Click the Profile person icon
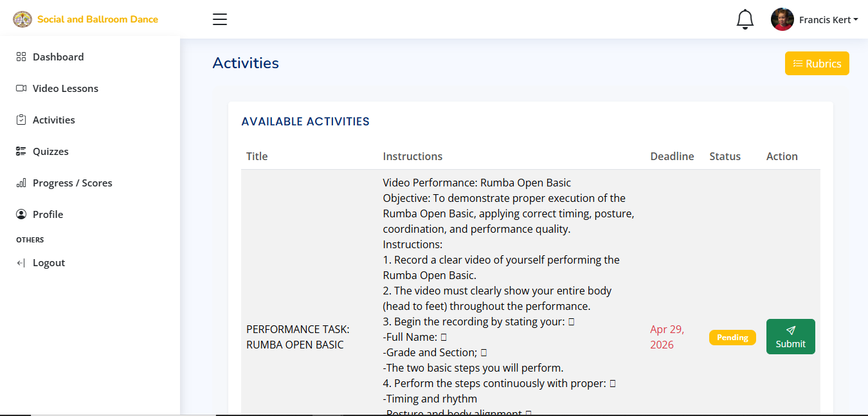This screenshot has width=868, height=416. point(21,214)
